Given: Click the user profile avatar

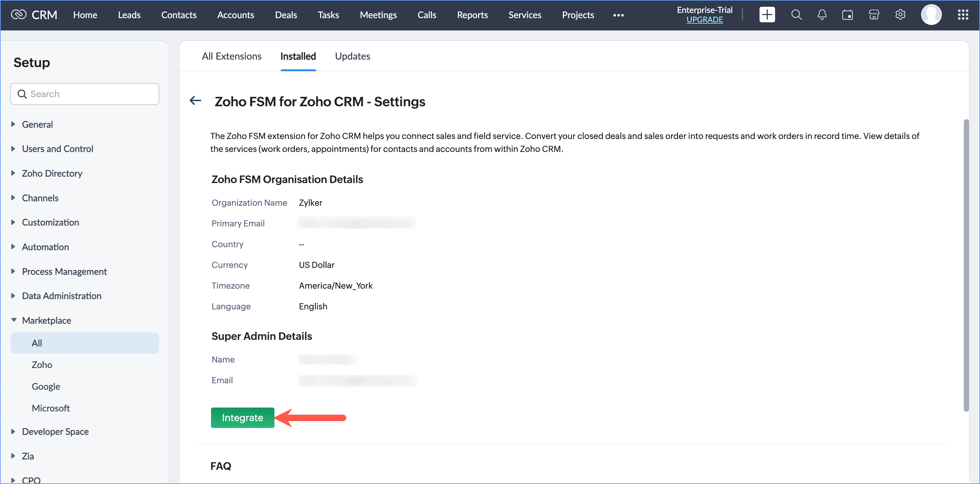Looking at the screenshot, I should tap(931, 15).
